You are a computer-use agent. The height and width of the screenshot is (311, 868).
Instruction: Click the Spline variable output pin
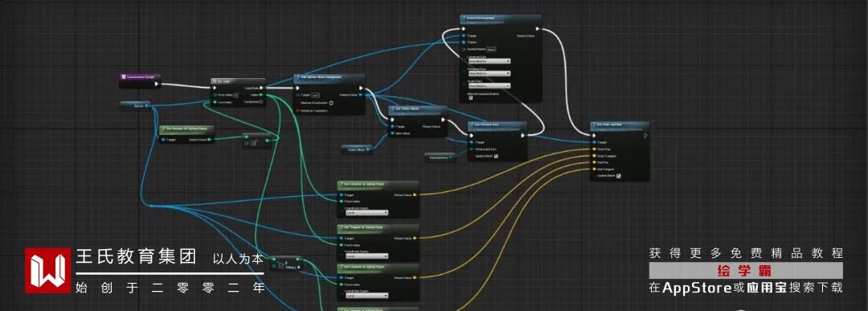[147, 105]
